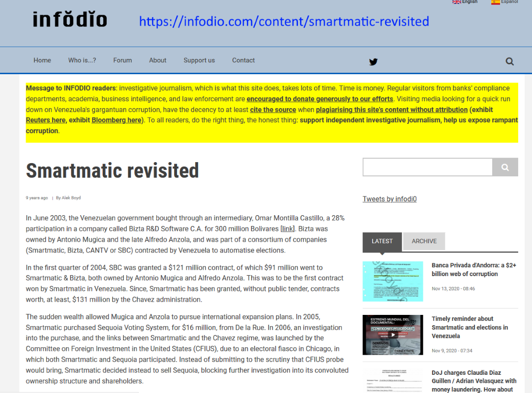532x393 pixels.
Task: Open 'Timely reminder about Smartmatic' article
Action: tap(470, 327)
